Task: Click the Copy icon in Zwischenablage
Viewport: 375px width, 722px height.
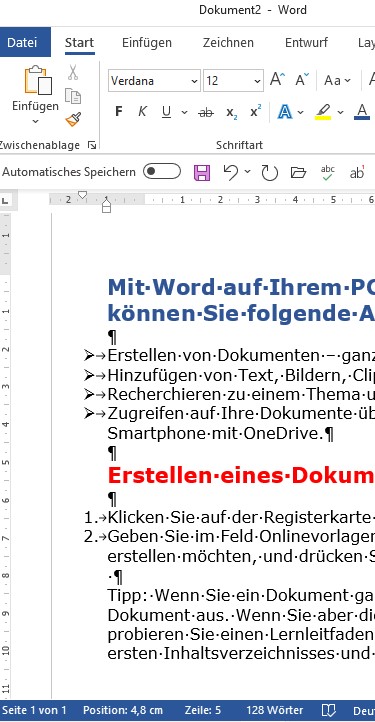Action: click(x=73, y=96)
